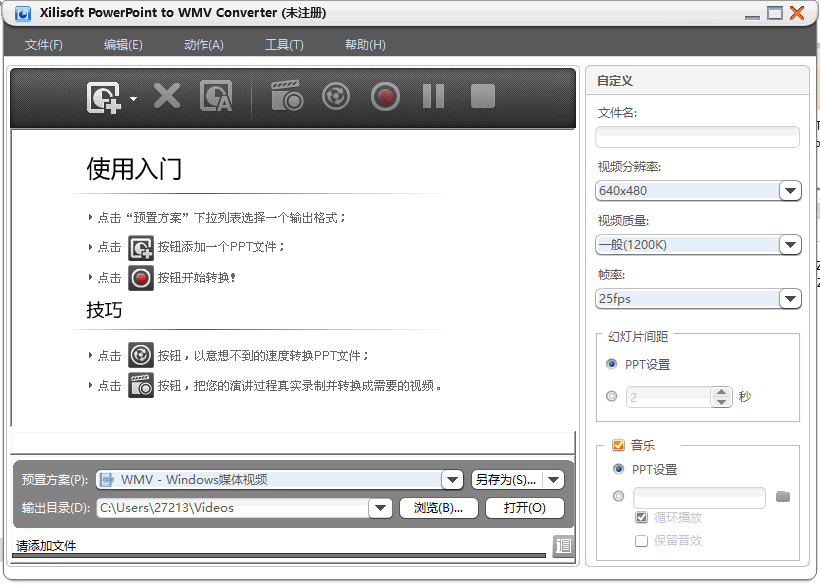Click the slide interval seconds field
The image size is (820, 585).
coord(668,397)
